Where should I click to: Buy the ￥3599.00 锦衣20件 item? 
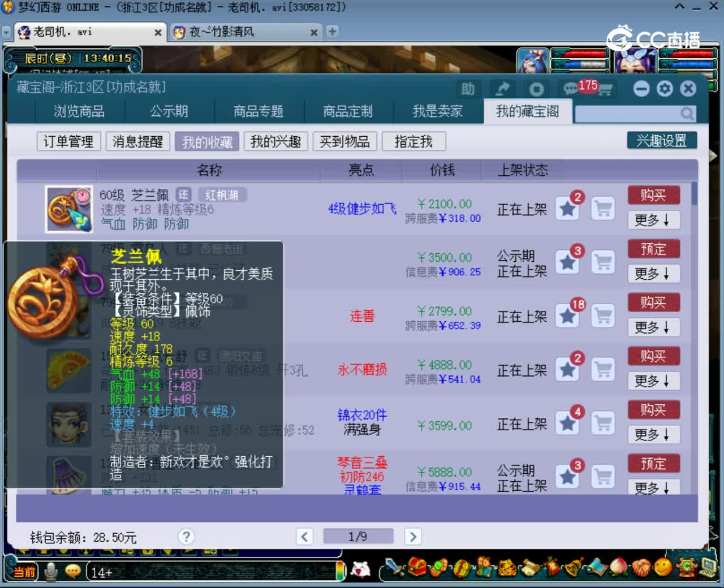point(653,410)
